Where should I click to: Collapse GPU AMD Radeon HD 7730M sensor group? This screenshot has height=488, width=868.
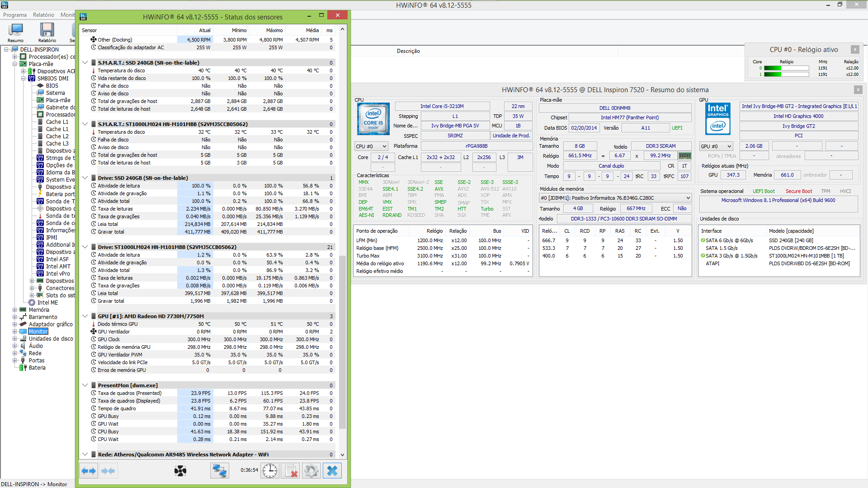(85, 316)
